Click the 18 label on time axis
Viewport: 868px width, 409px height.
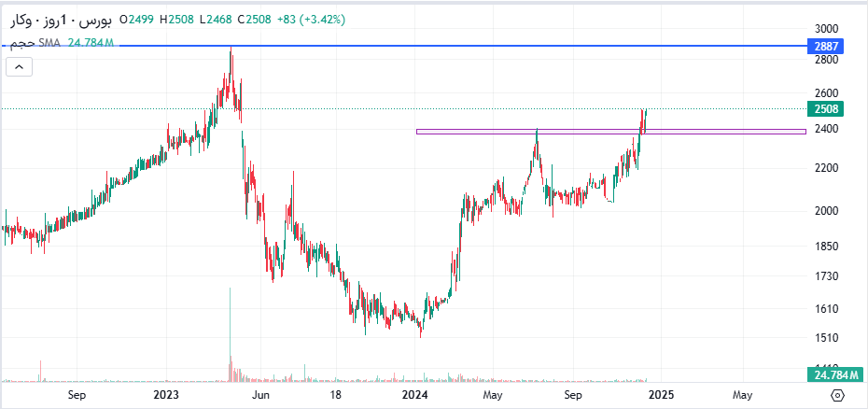(335, 395)
